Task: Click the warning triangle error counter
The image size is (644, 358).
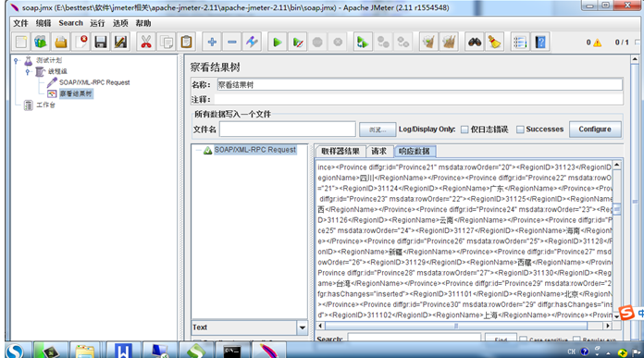Action: click(597, 43)
